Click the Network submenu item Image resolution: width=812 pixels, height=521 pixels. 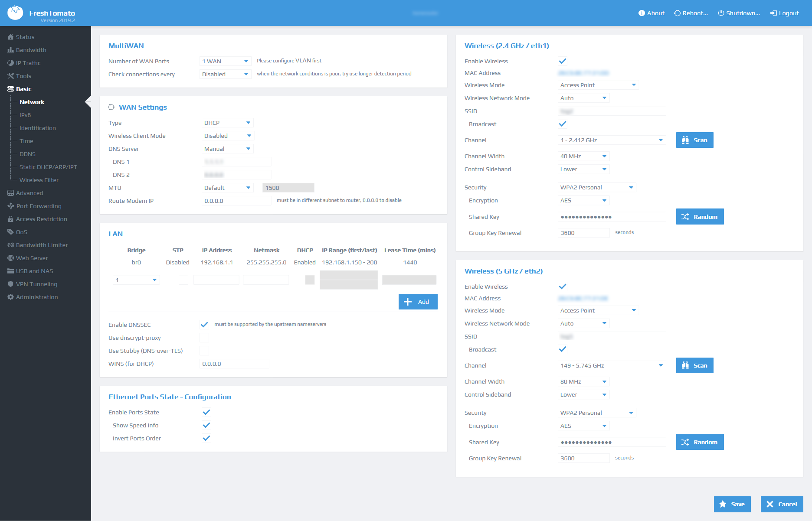click(x=32, y=102)
